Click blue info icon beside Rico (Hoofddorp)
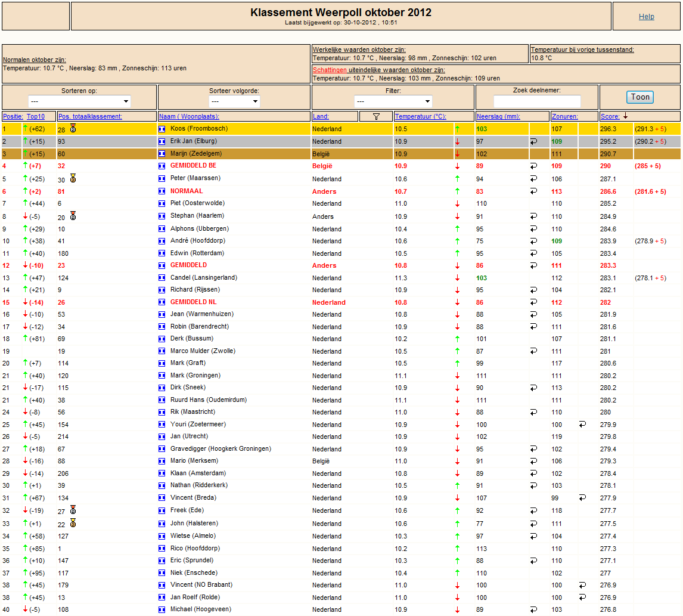 point(162,549)
